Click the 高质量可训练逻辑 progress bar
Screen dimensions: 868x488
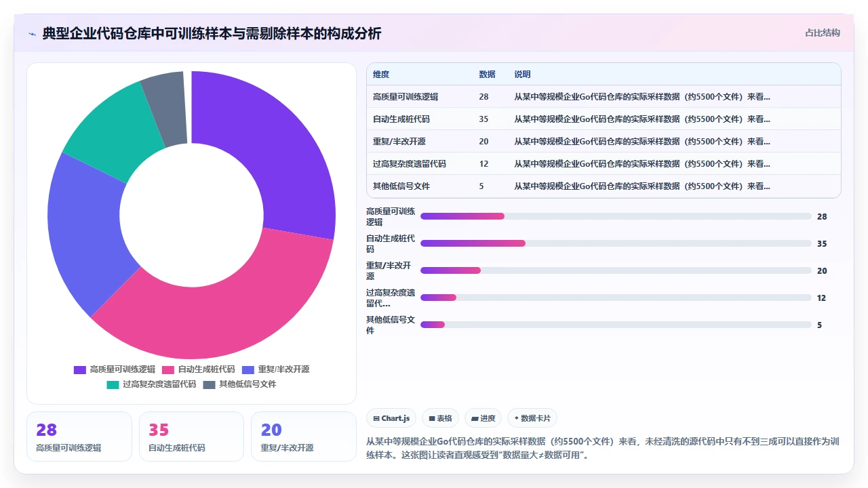[616, 216]
